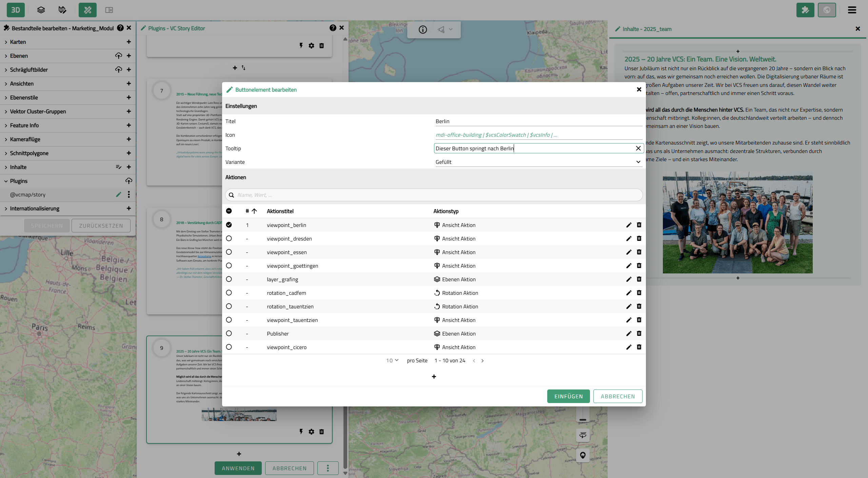Click the edit-list icon in Inhalte row
Viewport: 868px width, 478px height.
[118, 167]
